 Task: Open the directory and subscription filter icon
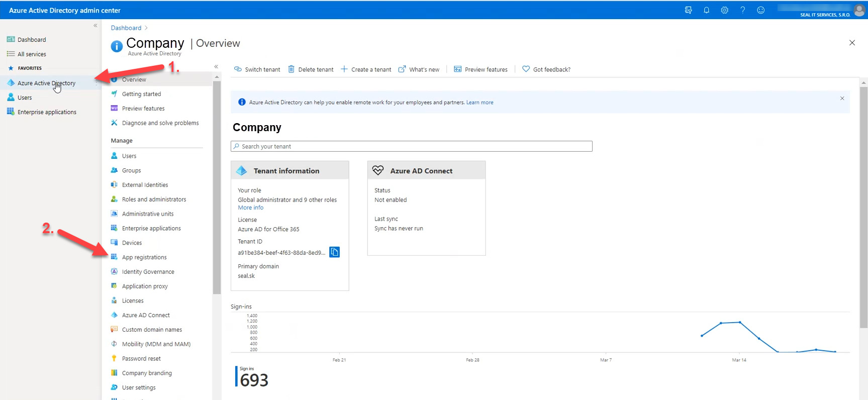[688, 10]
